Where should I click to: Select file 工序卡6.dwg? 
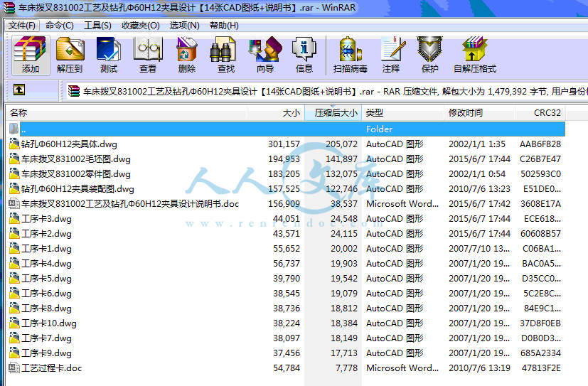[46, 294]
